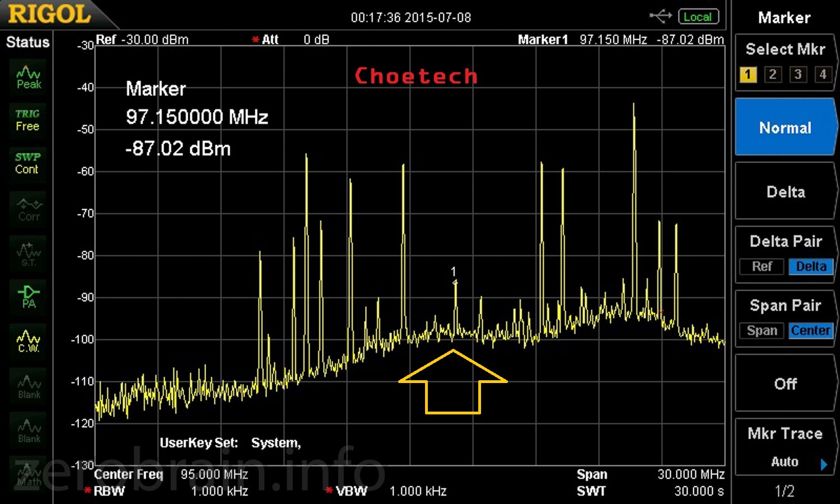
Task: Set Span Pair to Center
Action: pos(811,331)
